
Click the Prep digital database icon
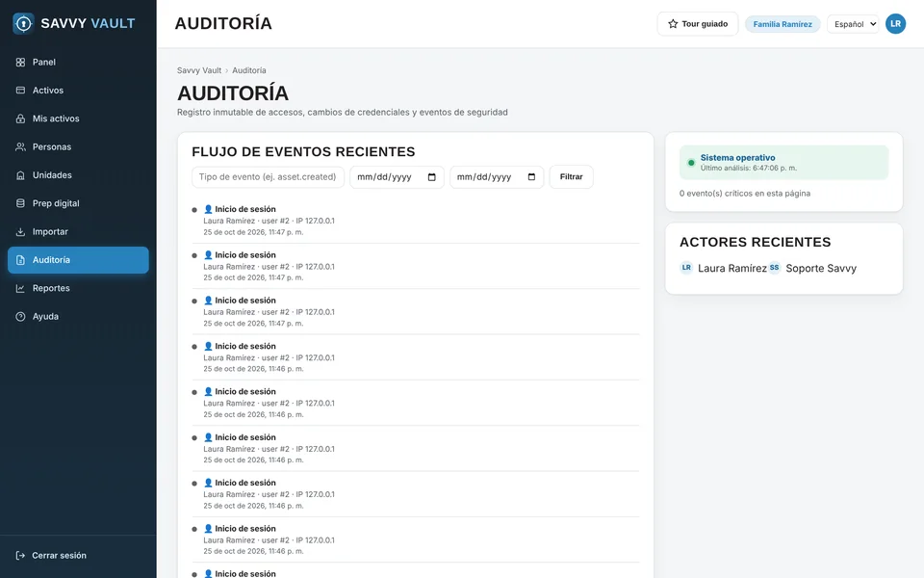[x=20, y=203]
